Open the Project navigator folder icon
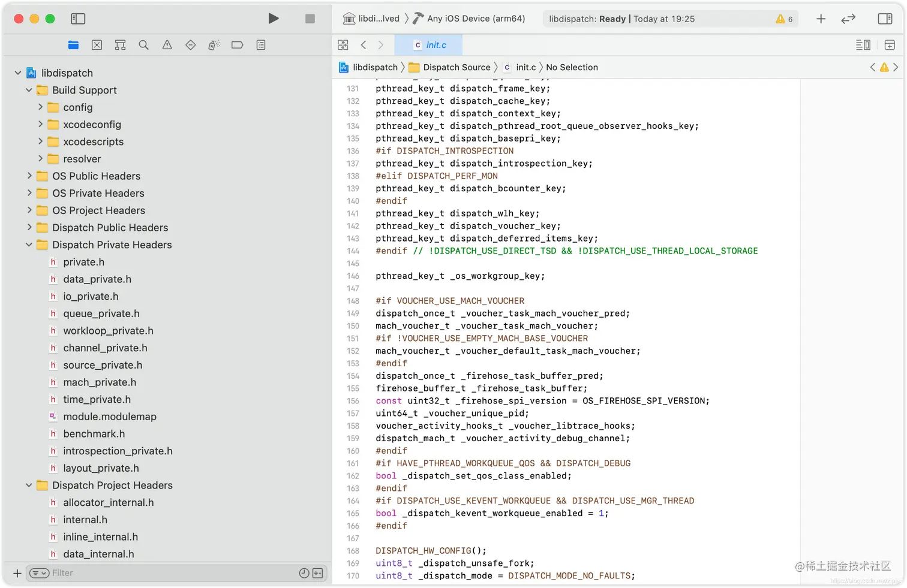The image size is (907, 588). click(73, 45)
